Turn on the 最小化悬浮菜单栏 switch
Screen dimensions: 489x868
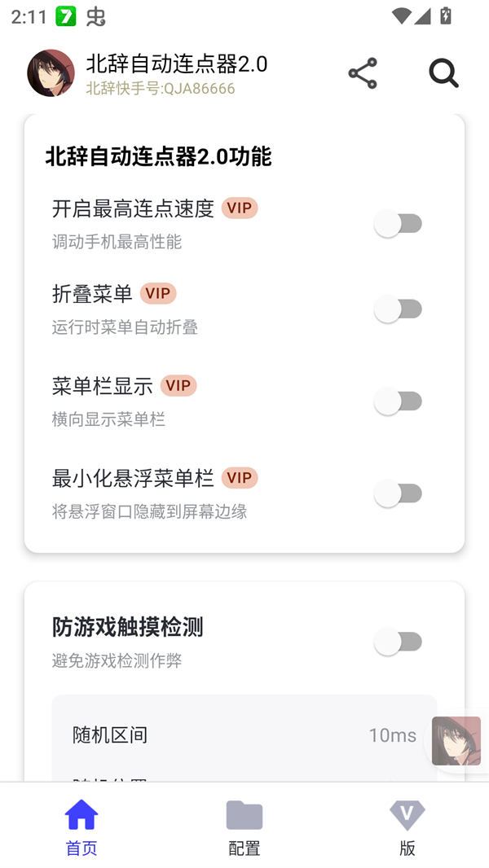tap(398, 493)
